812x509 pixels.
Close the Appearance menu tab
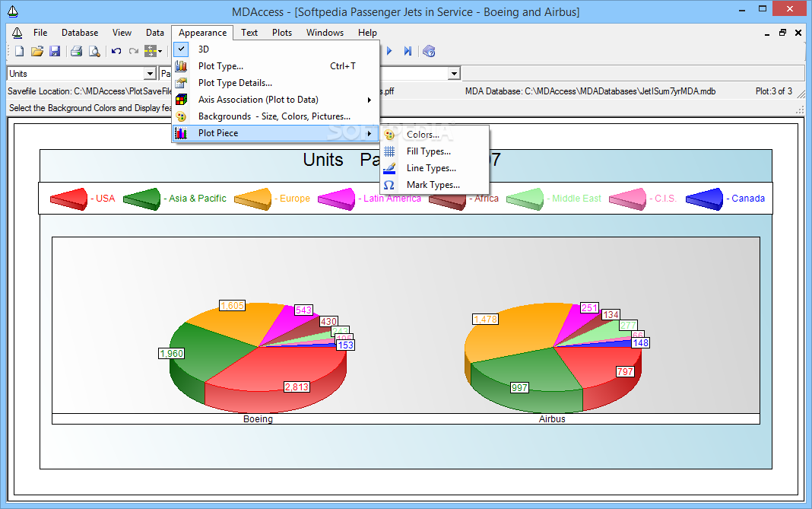202,33
